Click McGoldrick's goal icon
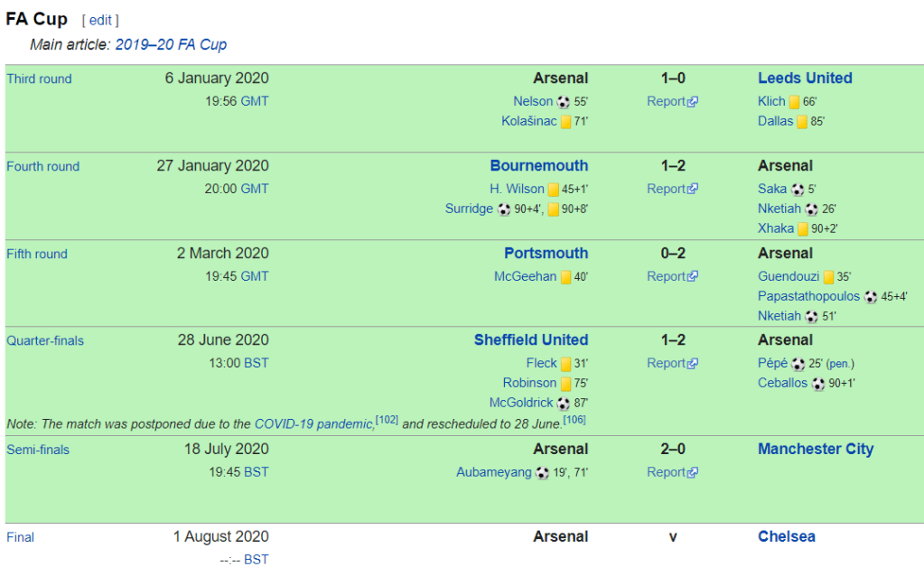This screenshot has width=924, height=576. (x=564, y=404)
